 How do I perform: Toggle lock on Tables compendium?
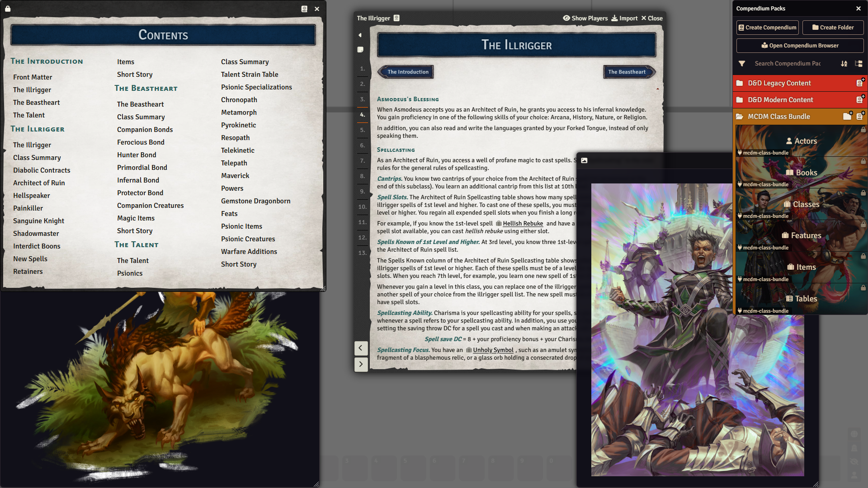coord(863,288)
